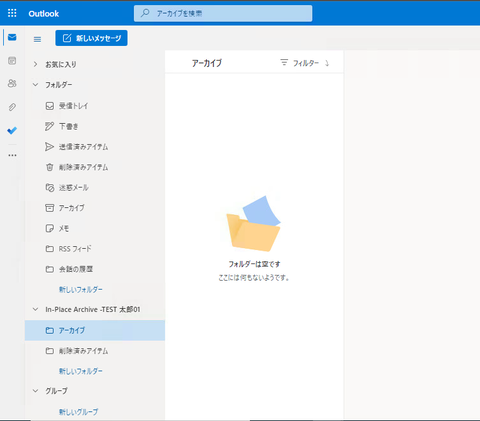Image resolution: width=480 pixels, height=421 pixels.
Task: Collapse In-Place Archive -TEST 太郎01
Action: coord(35,309)
